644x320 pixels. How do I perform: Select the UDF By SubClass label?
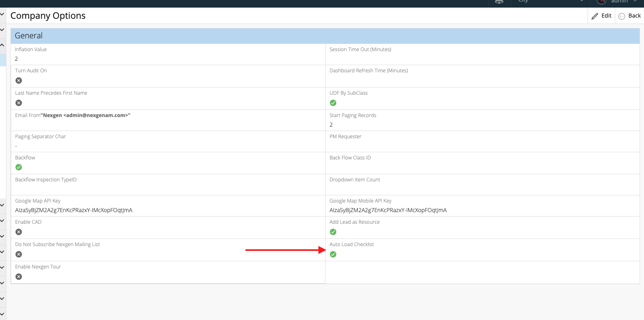pyautogui.click(x=349, y=93)
